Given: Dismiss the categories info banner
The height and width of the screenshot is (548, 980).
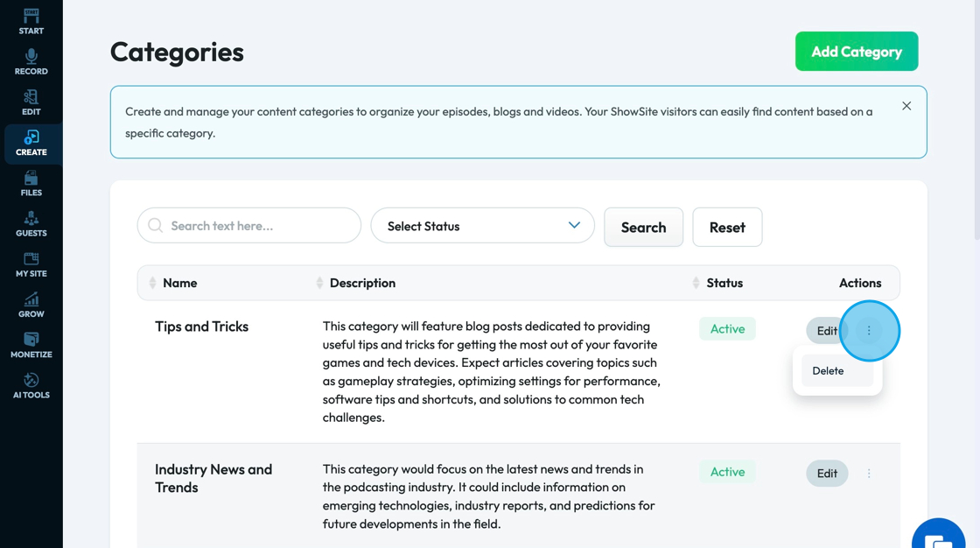Looking at the screenshot, I should click(x=906, y=106).
